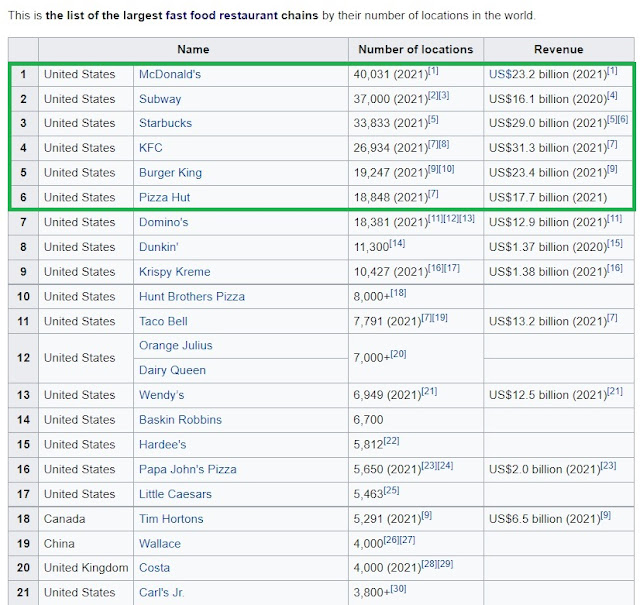Open the Burger King link
This screenshot has width=640, height=605.
[170, 173]
